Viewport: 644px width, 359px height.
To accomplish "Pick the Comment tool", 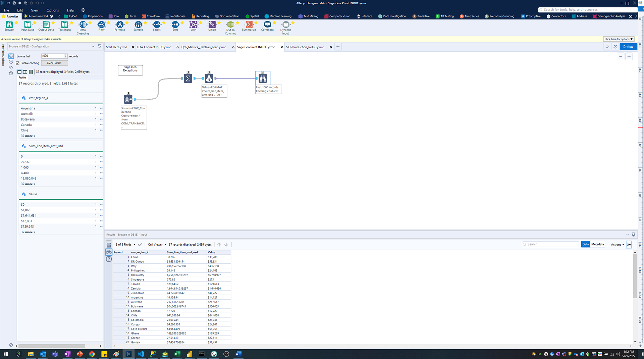I will tap(267, 26).
